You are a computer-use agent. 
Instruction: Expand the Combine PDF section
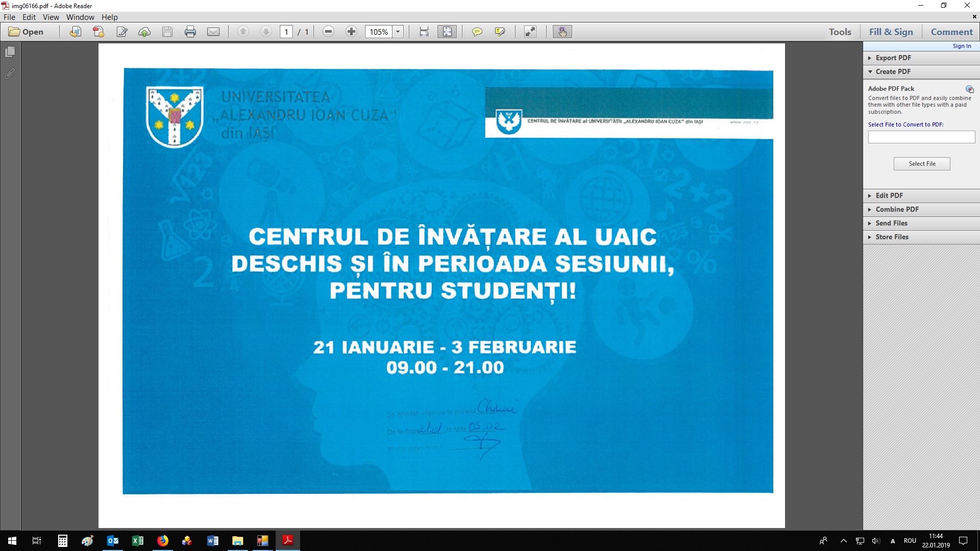point(896,209)
